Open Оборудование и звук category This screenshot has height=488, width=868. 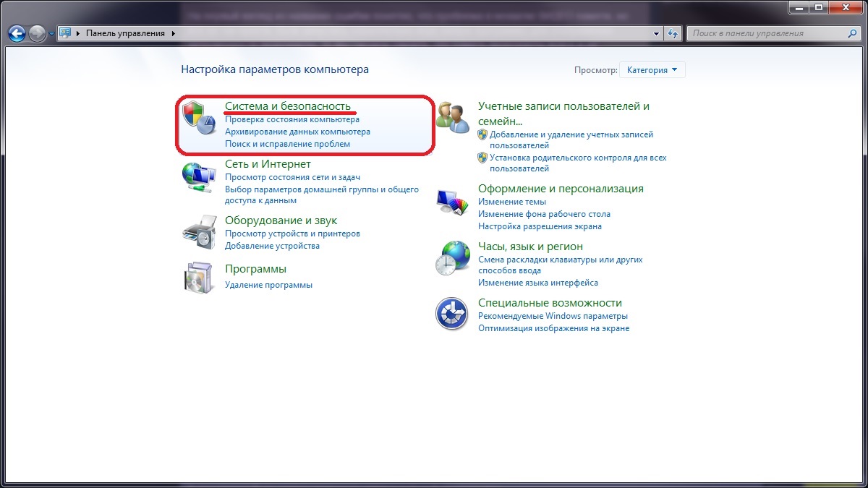click(x=281, y=221)
